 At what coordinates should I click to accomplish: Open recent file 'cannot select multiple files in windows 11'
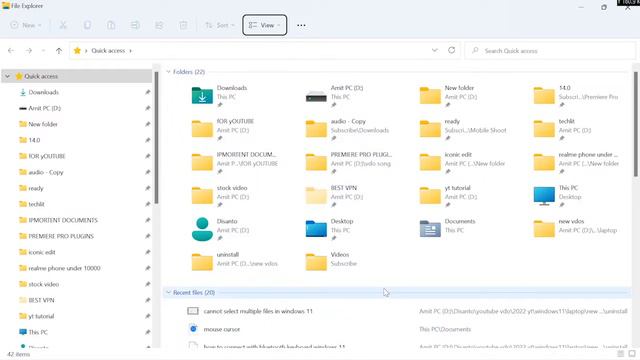(258, 311)
